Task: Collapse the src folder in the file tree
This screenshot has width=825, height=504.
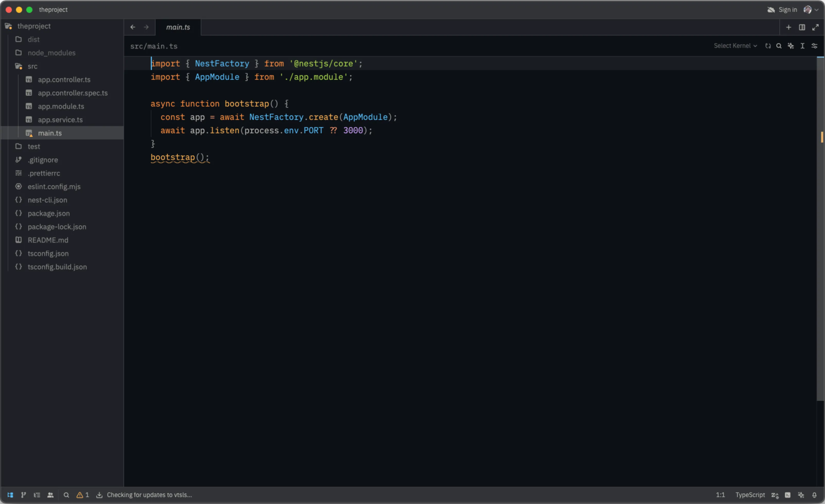Action: point(32,66)
